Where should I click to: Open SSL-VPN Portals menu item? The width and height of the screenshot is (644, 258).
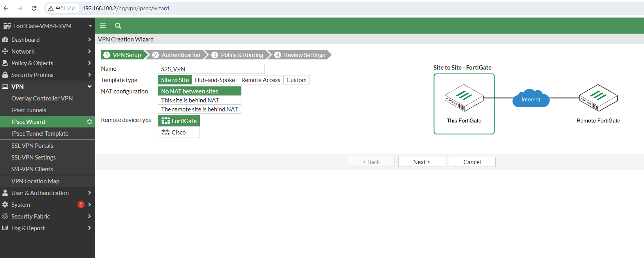point(32,145)
